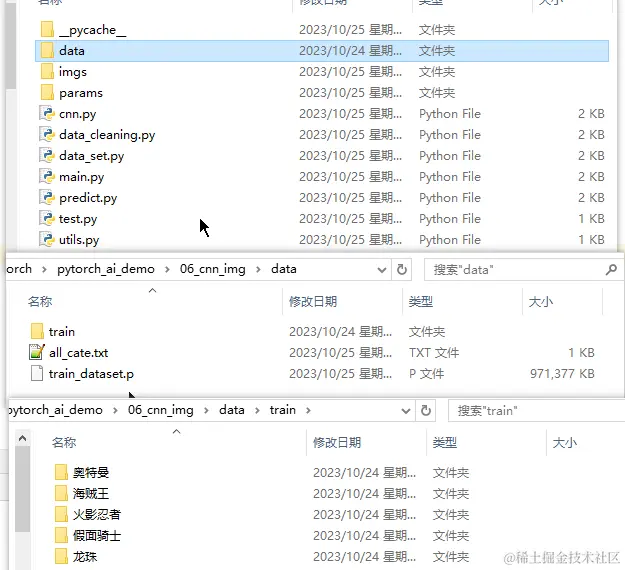Focus the 搜索"train" search field

pyautogui.click(x=537, y=411)
